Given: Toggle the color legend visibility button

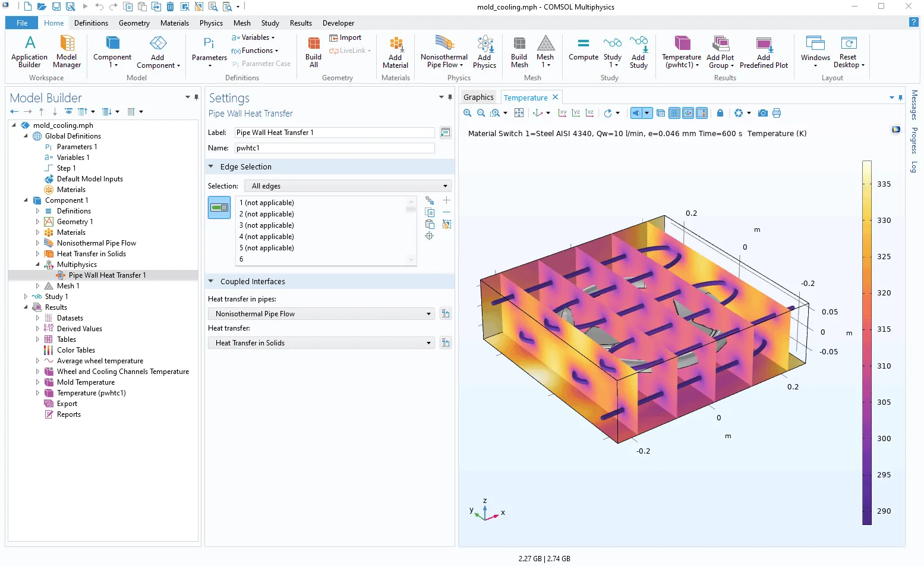Looking at the screenshot, I should coord(702,113).
